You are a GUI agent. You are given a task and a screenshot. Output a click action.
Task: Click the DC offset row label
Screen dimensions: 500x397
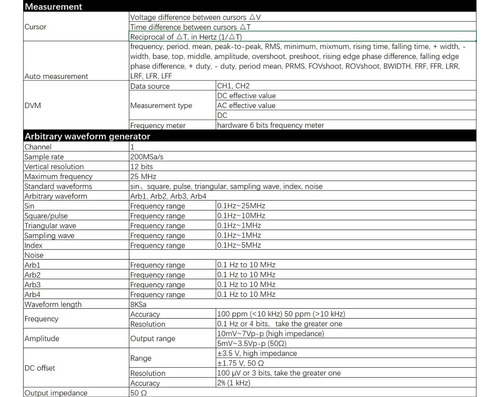pos(76,368)
